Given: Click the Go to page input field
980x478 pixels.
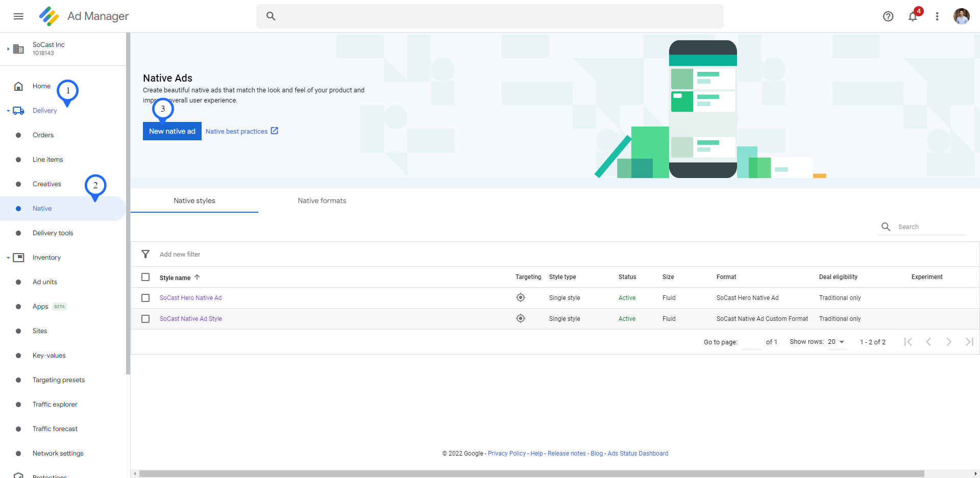Looking at the screenshot, I should (751, 342).
